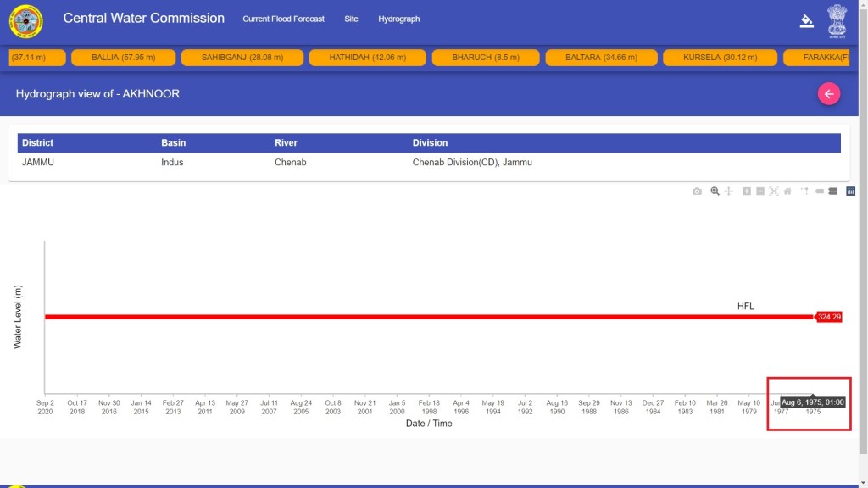868x488 pixels.
Task: Select the Pan tool in chart toolbar
Action: (x=728, y=191)
